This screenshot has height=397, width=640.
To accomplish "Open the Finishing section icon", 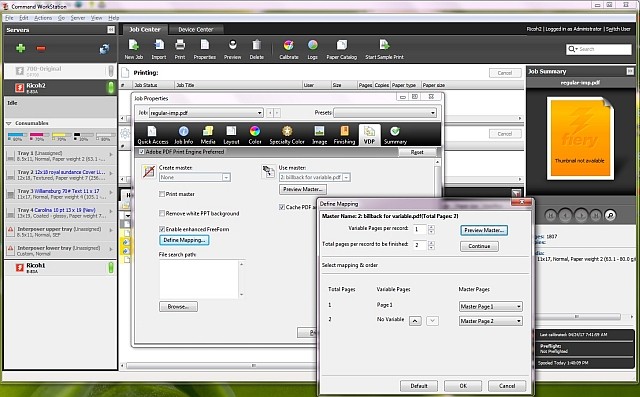I will point(344,135).
